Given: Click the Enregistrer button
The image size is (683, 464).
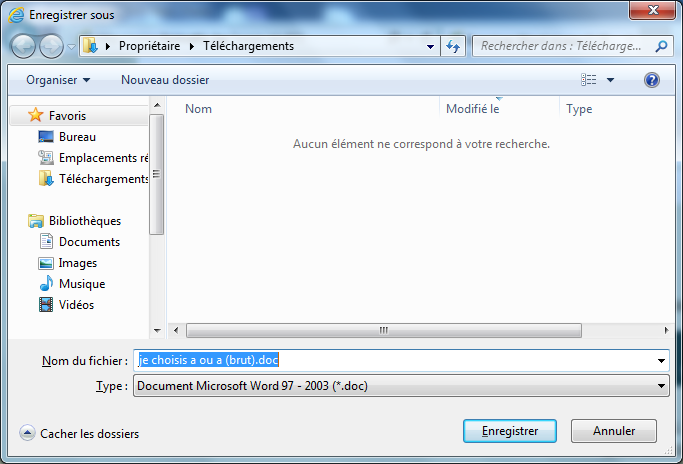Looking at the screenshot, I should [x=510, y=431].
